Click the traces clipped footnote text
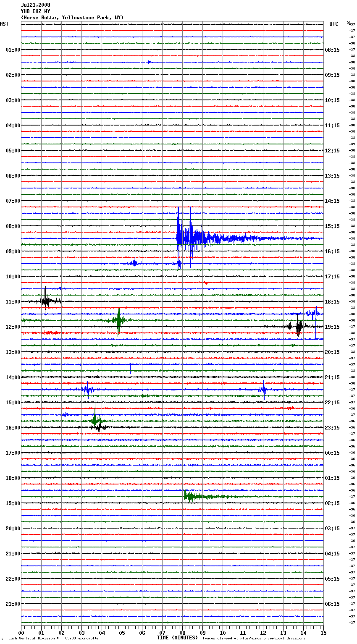This screenshot has width=357, height=644. tap(254, 639)
